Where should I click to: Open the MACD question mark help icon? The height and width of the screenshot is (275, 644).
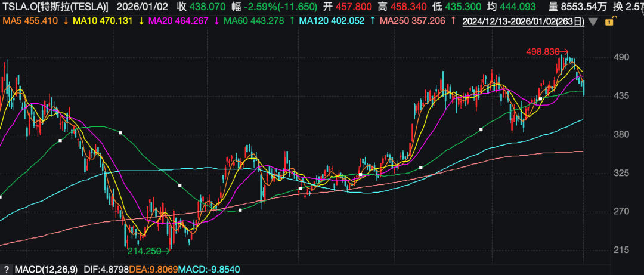[6, 270]
